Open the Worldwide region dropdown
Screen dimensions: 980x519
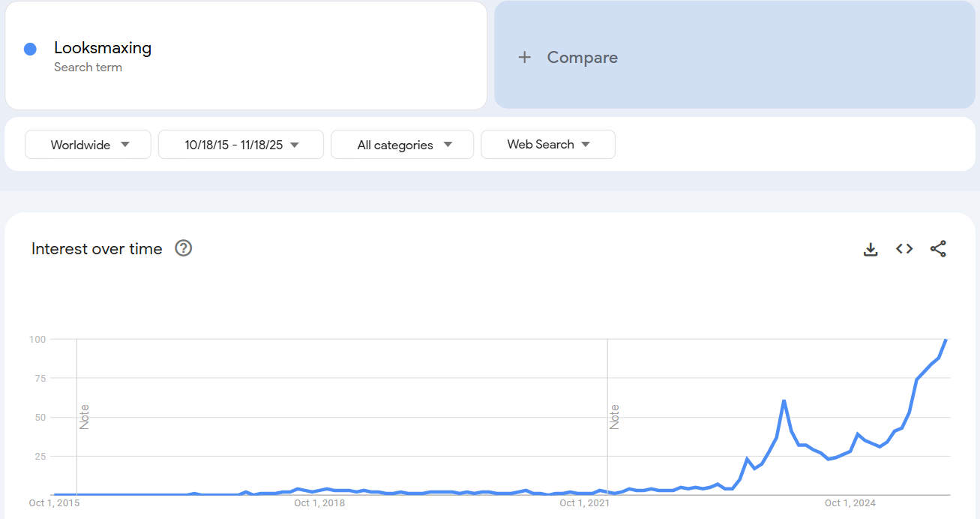(88, 145)
